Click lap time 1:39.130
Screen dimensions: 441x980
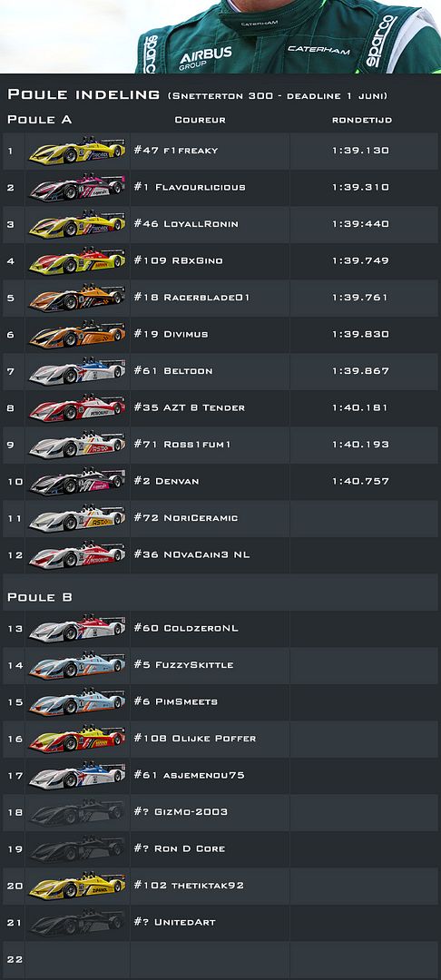pos(360,151)
